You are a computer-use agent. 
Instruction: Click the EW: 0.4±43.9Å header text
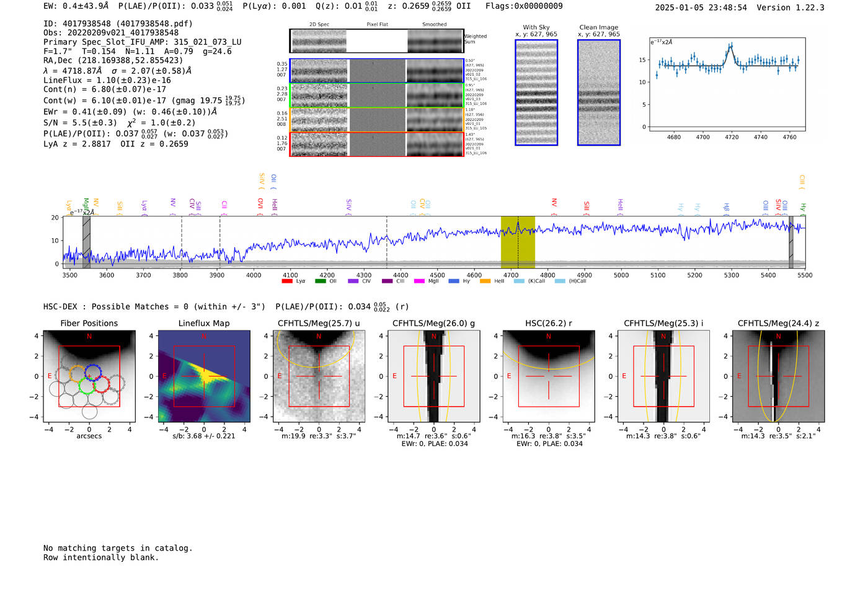(x=76, y=6)
